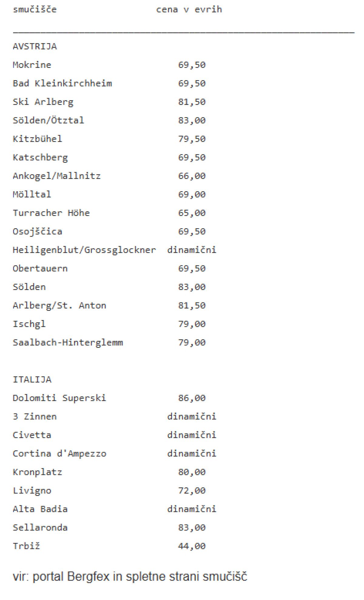Select the Katschberg resort name
Screen dimensions: 364x600
(40, 157)
